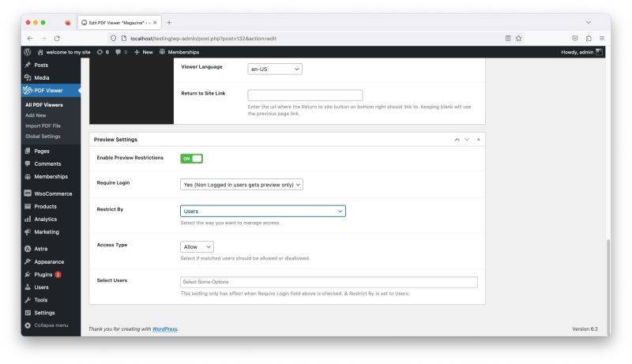Open the Access Type dropdown
Image resolution: width=632 pixels, height=364 pixels.
(x=197, y=246)
